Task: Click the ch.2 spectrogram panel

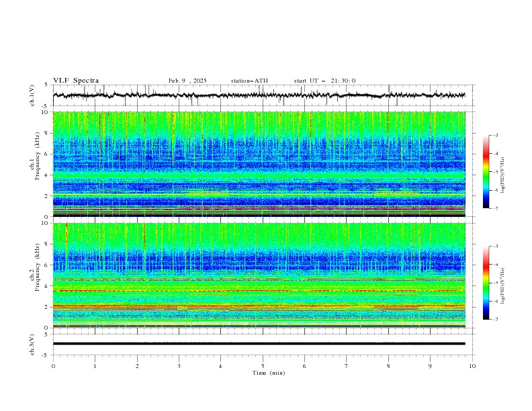Action: (259, 275)
